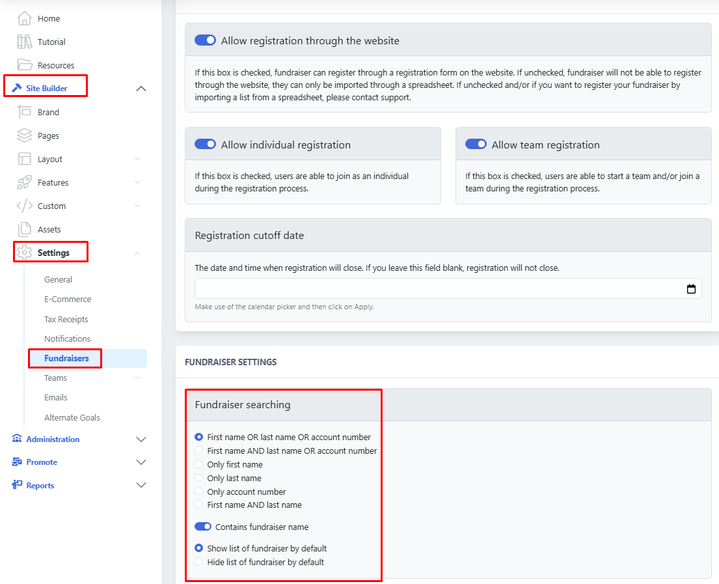The height and width of the screenshot is (584, 719).
Task: Open Tutorial via its books icon
Action: (x=25, y=42)
